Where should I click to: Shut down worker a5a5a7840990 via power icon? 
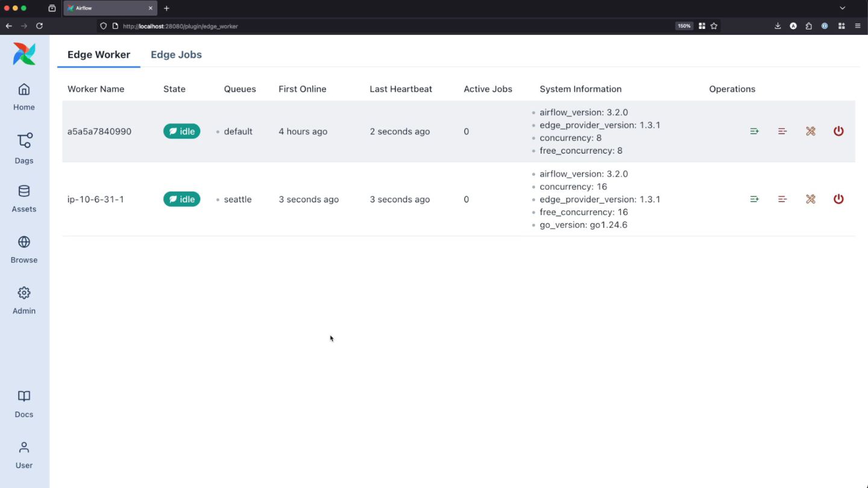tap(838, 131)
